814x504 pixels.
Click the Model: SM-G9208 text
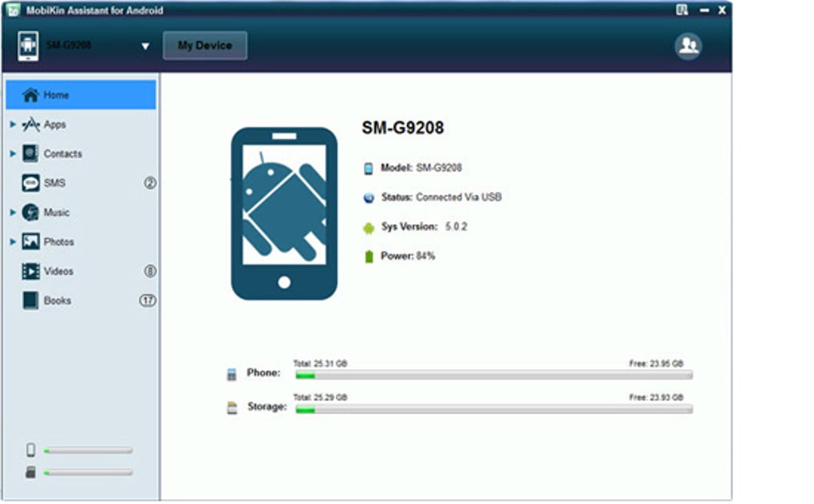pos(421,168)
